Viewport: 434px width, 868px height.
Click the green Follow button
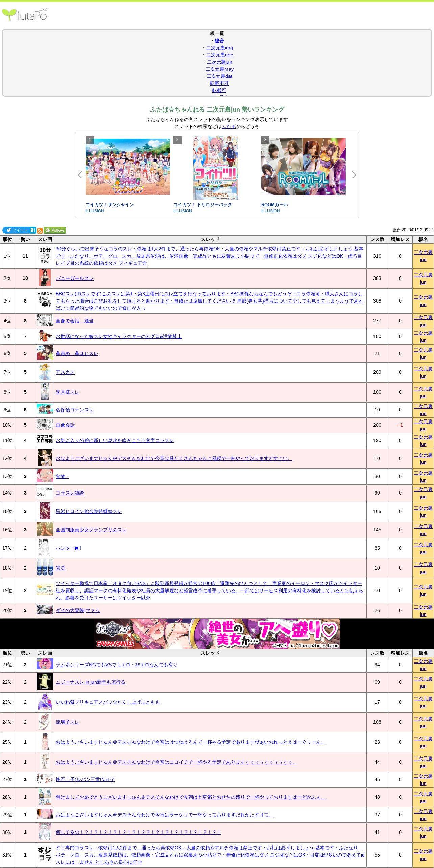click(x=55, y=230)
